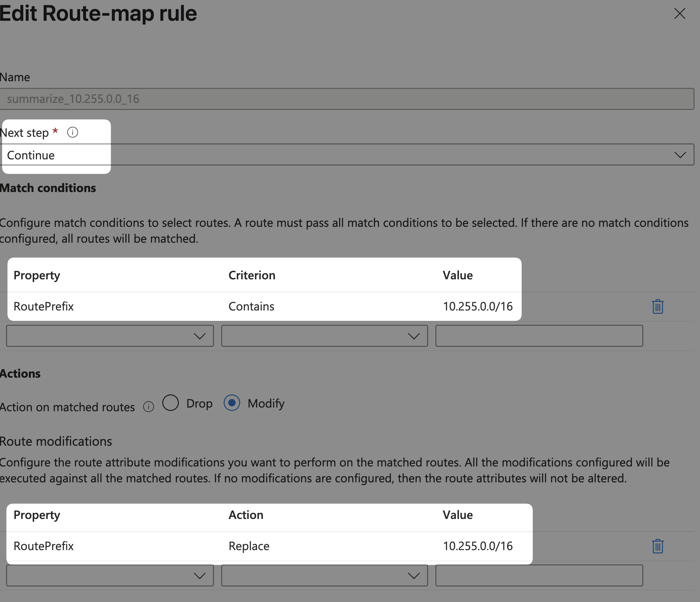The height and width of the screenshot is (602, 700).
Task: Click info icon beside Action on matched routes
Action: [148, 407]
